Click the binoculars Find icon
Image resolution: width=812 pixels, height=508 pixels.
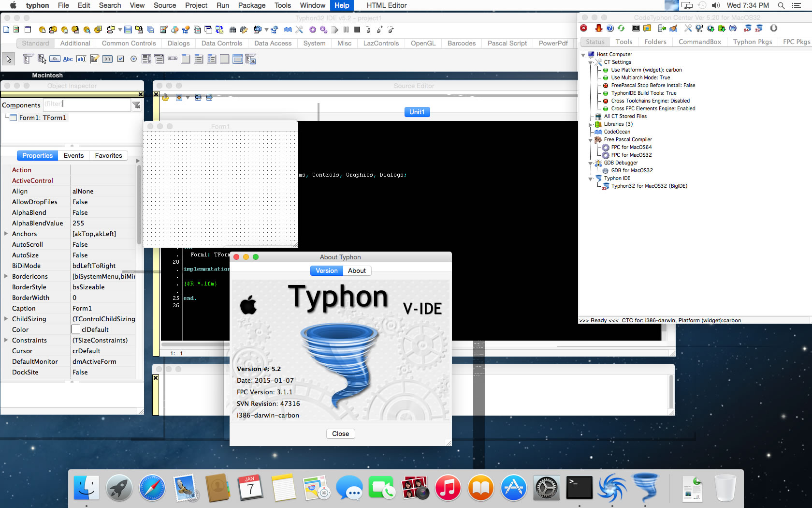coord(232,30)
